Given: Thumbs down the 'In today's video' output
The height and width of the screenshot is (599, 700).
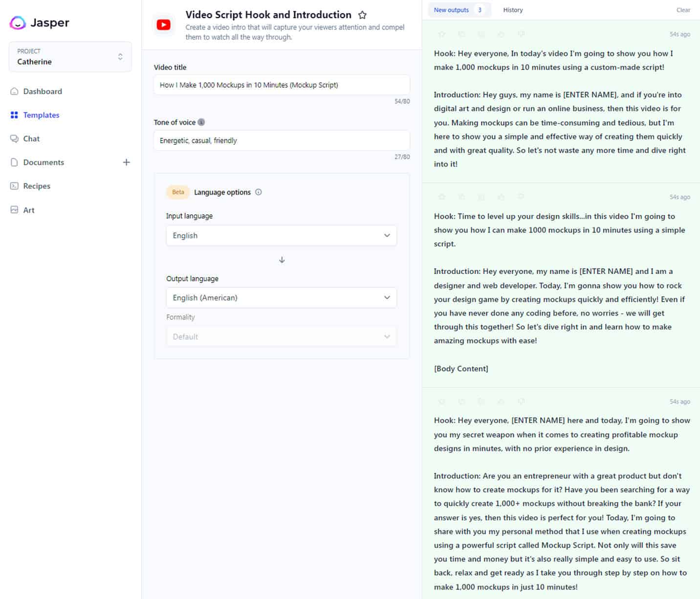Looking at the screenshot, I should 521,34.
